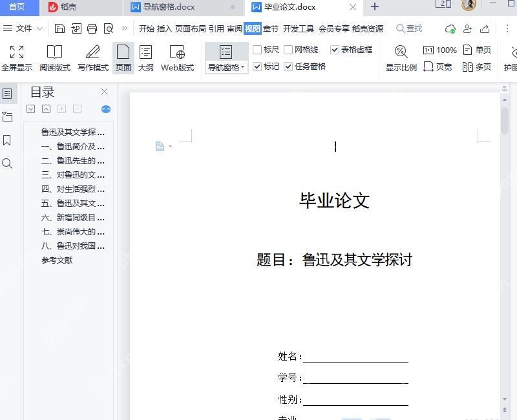Open a new tab with plus button

tap(375, 6)
